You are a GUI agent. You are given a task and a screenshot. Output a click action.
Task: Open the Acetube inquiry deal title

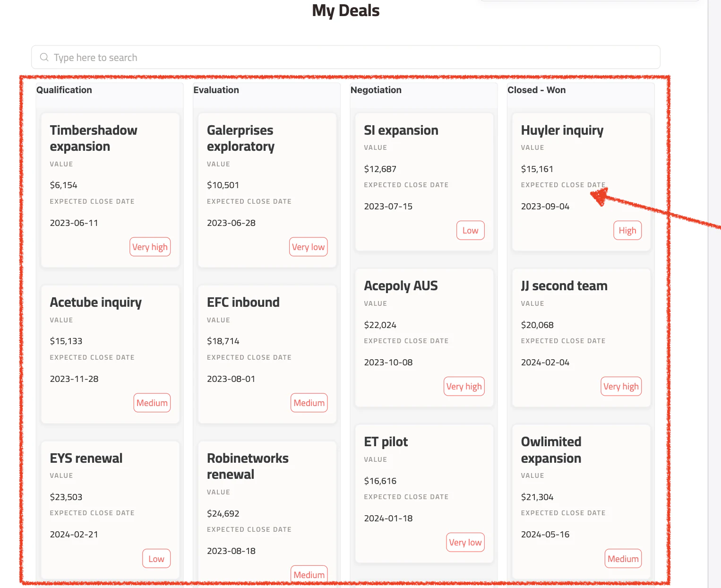pos(96,302)
